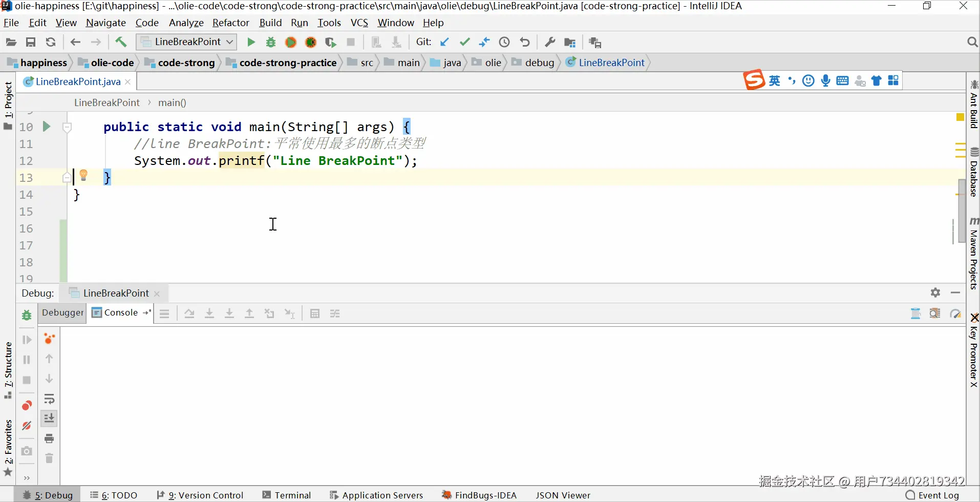Switch to the Debugger tab
Viewport: 980px width, 502px height.
pos(63,312)
